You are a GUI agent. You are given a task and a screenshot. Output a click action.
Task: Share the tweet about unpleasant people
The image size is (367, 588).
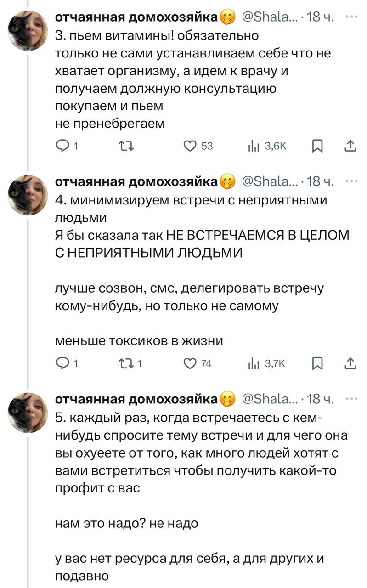350,363
